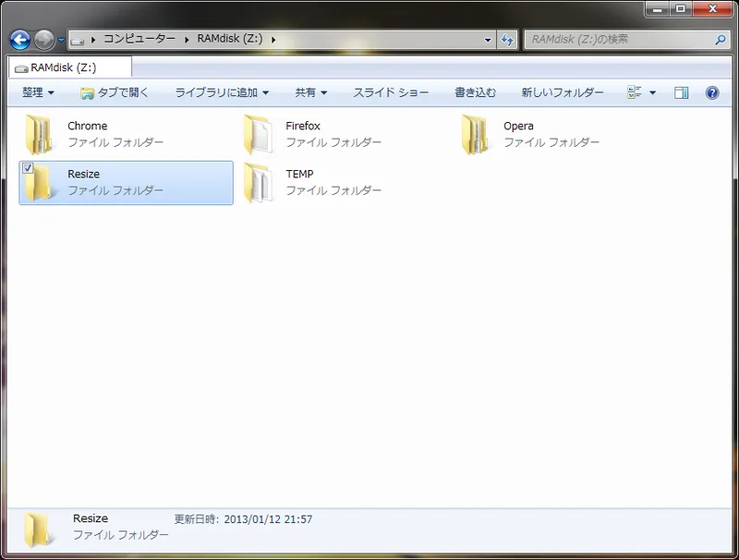Toggle the preview pane

pos(681,92)
